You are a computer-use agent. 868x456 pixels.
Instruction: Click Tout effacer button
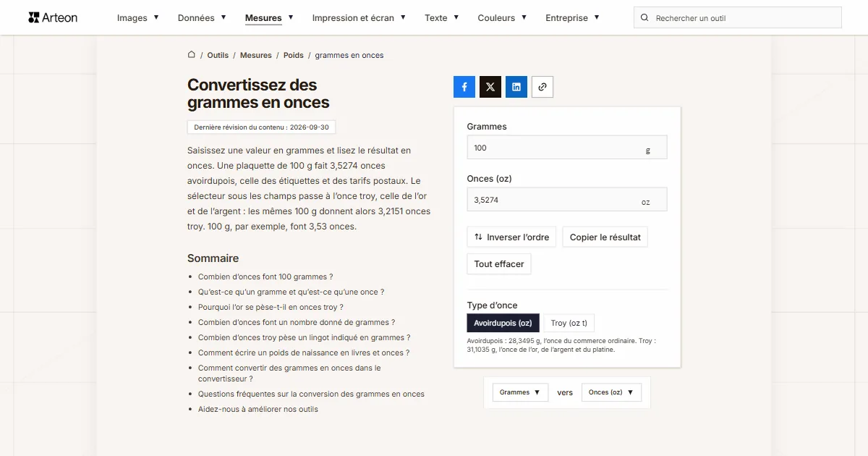tap(499, 264)
